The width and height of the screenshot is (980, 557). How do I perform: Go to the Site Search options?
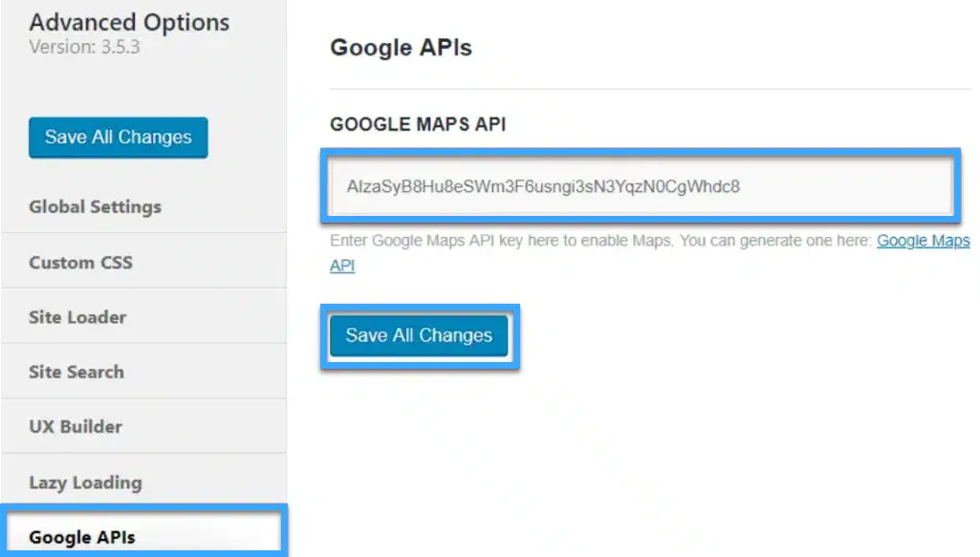tap(76, 372)
